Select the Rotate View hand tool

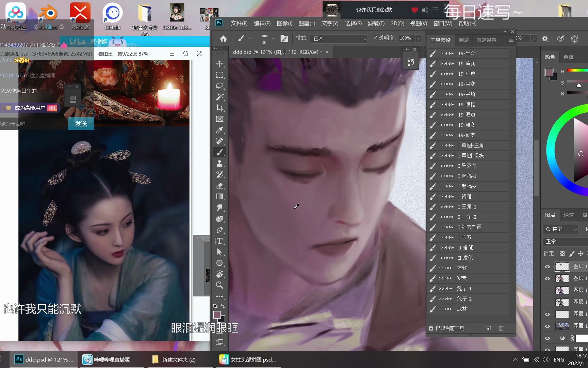219,274
